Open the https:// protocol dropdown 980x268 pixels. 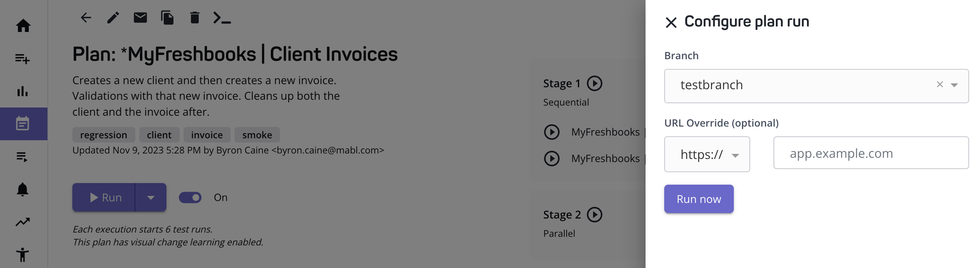pos(707,154)
